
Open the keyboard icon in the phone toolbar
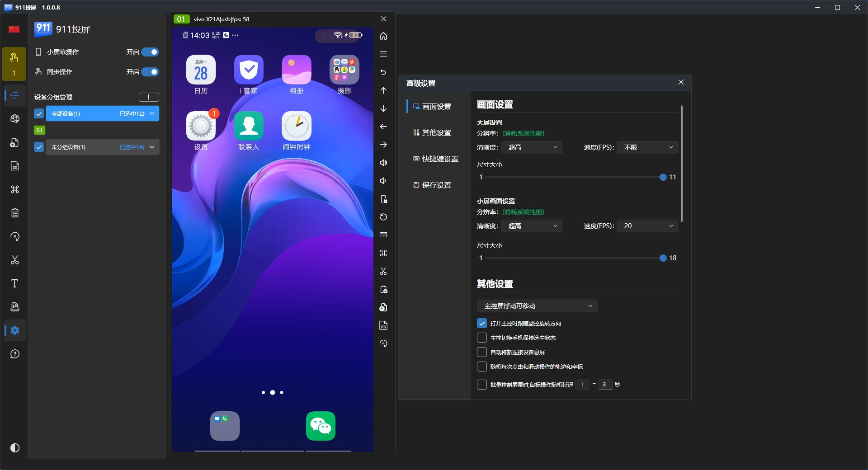pyautogui.click(x=383, y=235)
